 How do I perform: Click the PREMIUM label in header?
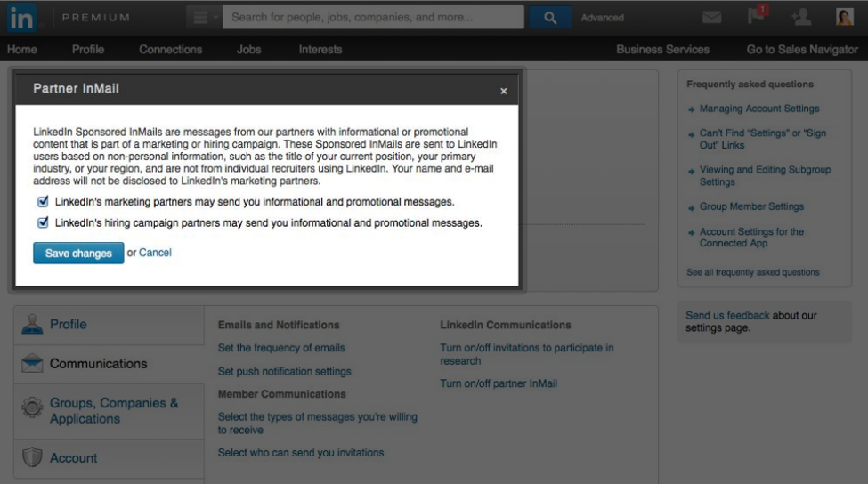tap(96, 18)
